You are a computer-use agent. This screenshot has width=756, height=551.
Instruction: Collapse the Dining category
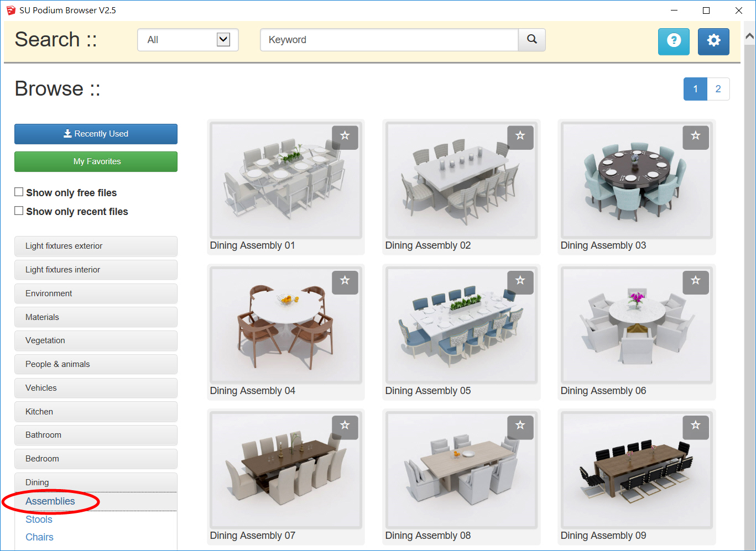(96, 482)
